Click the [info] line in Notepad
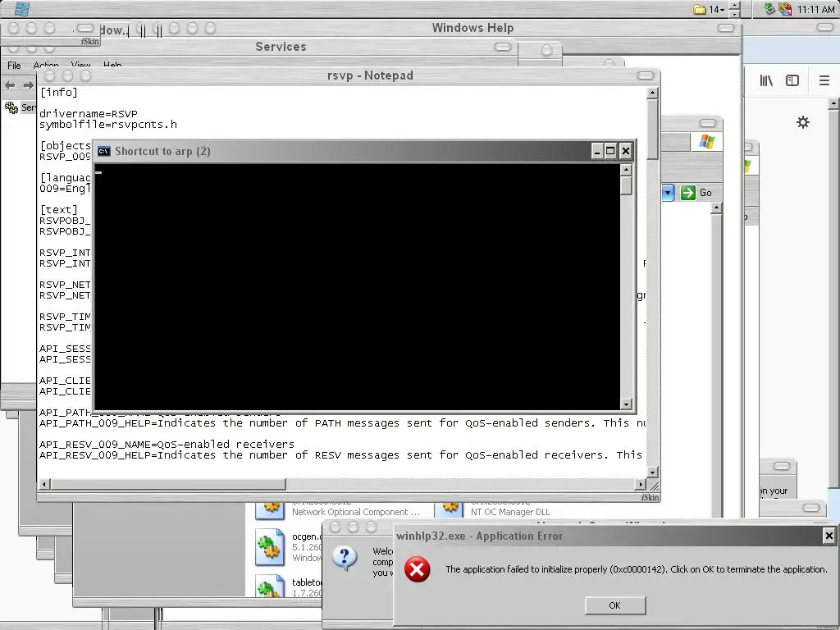 58,92
